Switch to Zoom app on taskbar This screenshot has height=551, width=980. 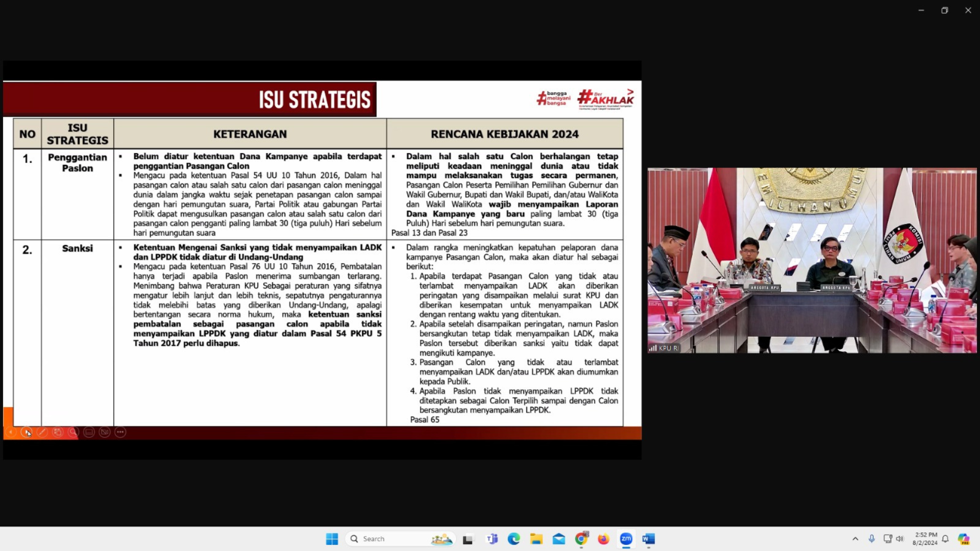tap(626, 539)
